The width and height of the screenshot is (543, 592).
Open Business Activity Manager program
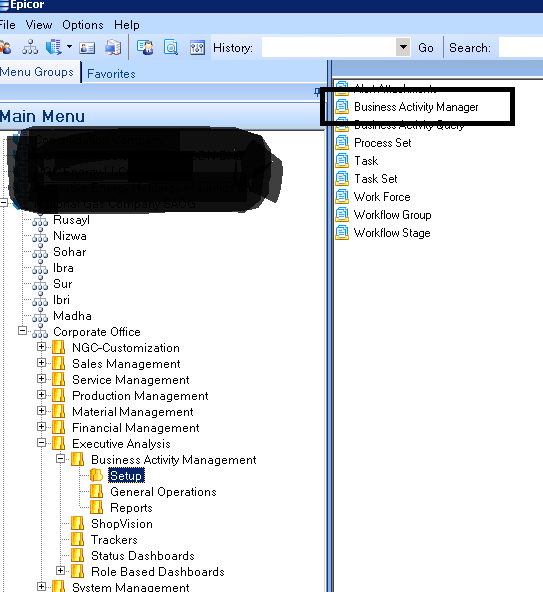(416, 107)
